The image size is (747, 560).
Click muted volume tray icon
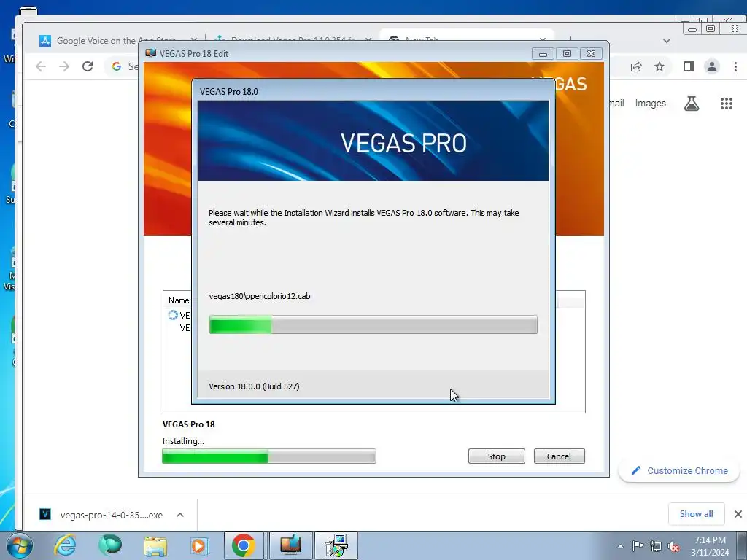click(x=673, y=547)
